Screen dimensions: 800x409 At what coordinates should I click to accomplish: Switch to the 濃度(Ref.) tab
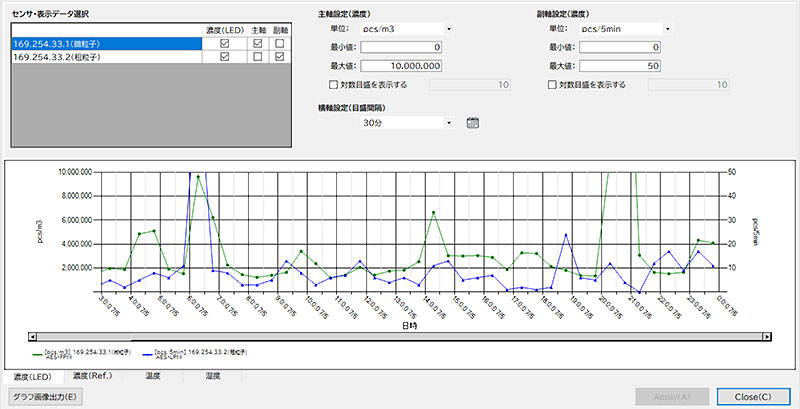pos(94,377)
